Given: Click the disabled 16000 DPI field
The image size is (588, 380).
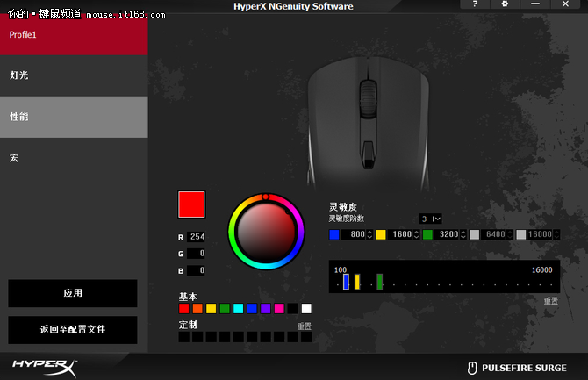Looking at the screenshot, I should [x=541, y=234].
